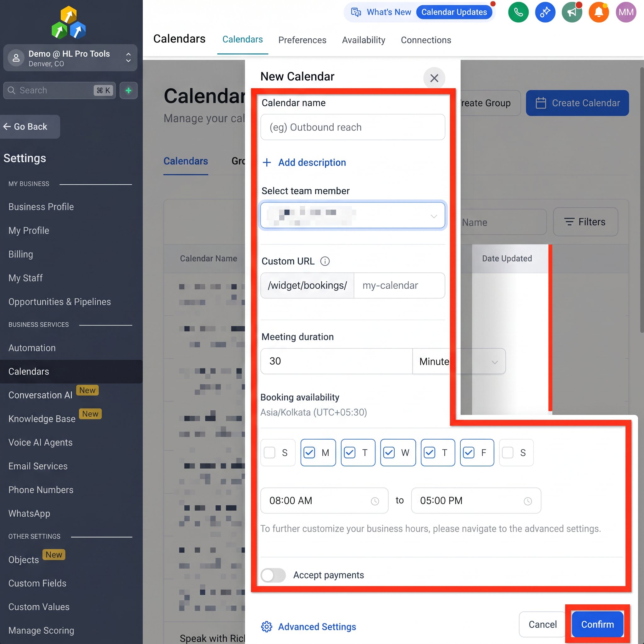
Task: Enable the last S (Saturday) checkbox
Action: click(508, 453)
